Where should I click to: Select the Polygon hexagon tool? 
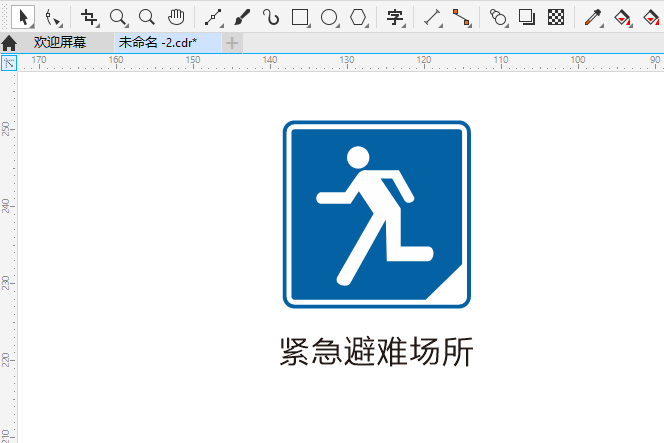coord(358,17)
